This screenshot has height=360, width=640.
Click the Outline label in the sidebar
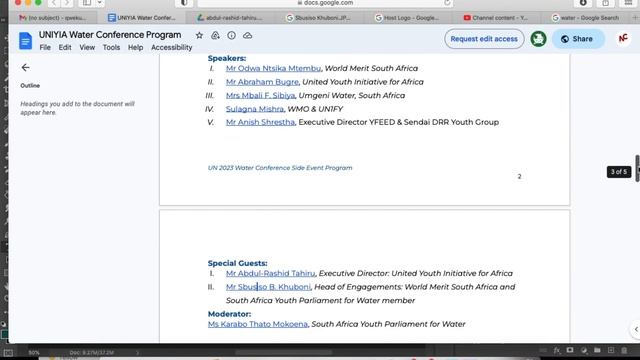tap(30, 86)
